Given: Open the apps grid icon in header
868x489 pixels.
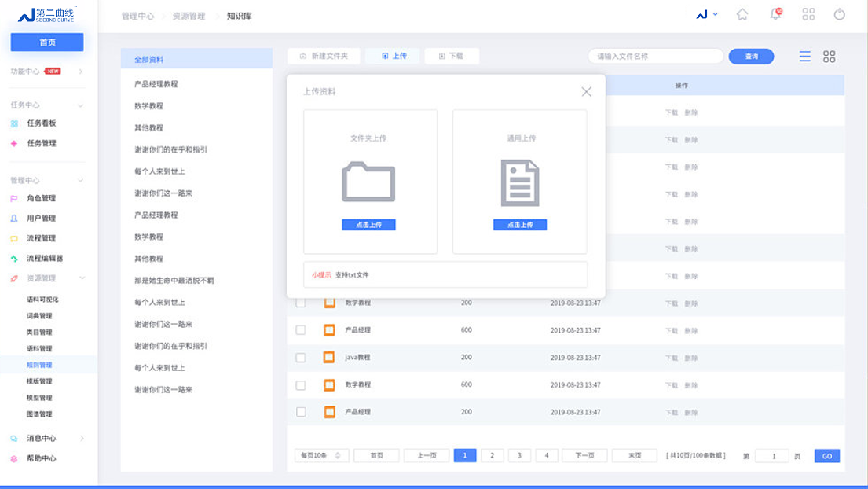Looking at the screenshot, I should click(808, 14).
